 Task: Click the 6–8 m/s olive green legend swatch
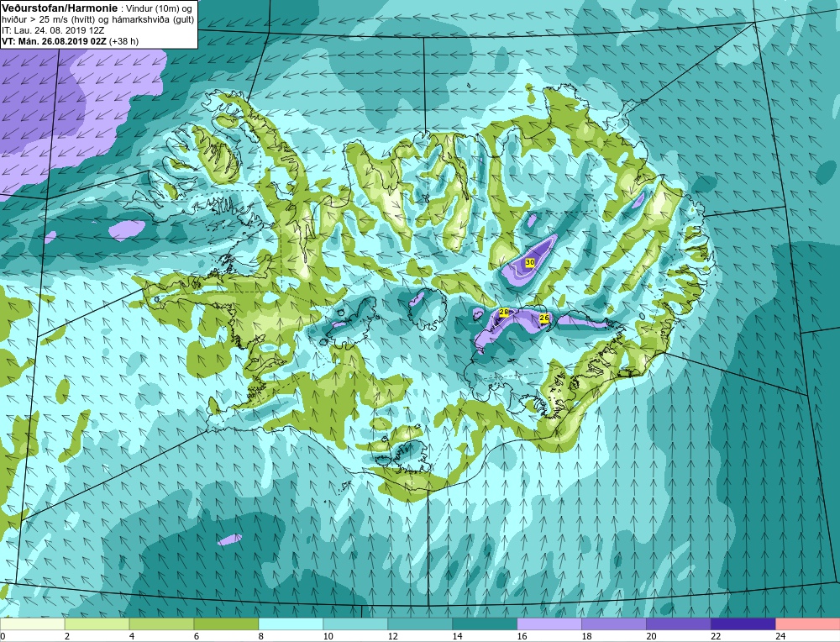pos(226,624)
